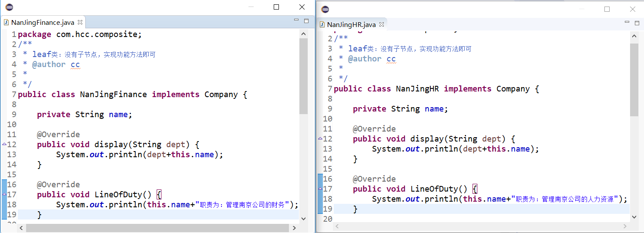
Task: Click horizontal scrollbar thumb in NanJingFinance editor
Action: (x=158, y=228)
